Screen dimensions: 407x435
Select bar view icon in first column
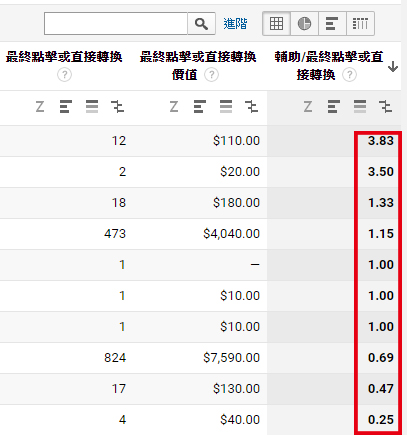click(66, 107)
